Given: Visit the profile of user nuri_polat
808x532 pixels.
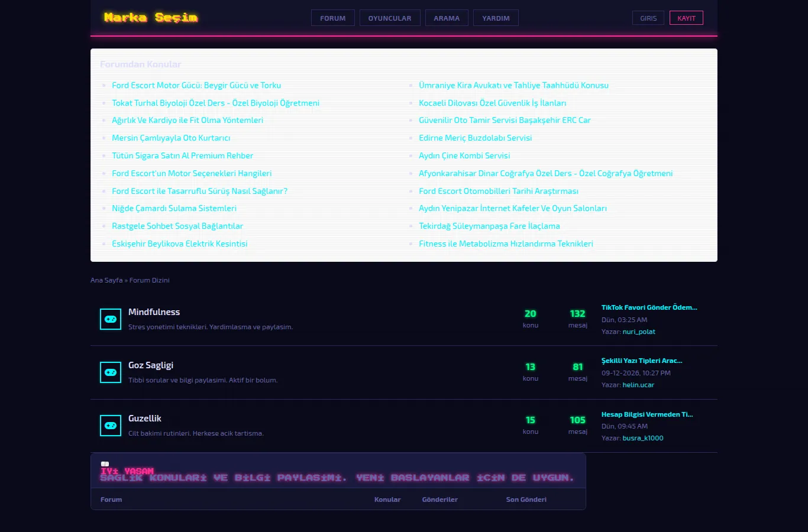Looking at the screenshot, I should (639, 332).
